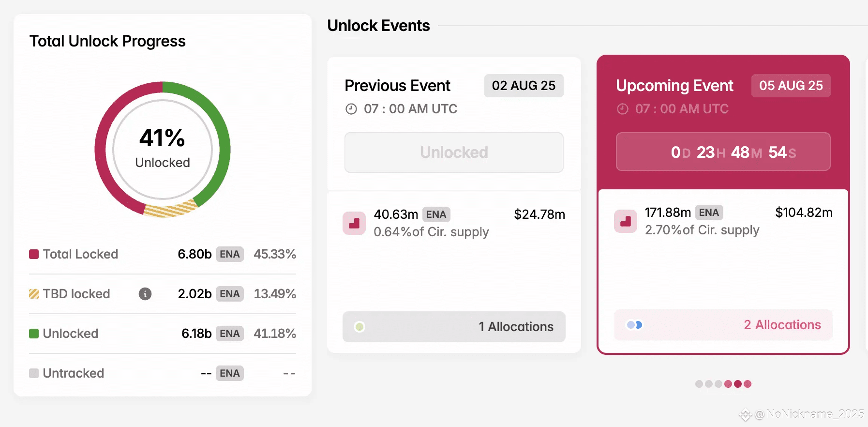The height and width of the screenshot is (427, 868).
Task: Select the first carousel pagination dot
Action: coord(699,384)
